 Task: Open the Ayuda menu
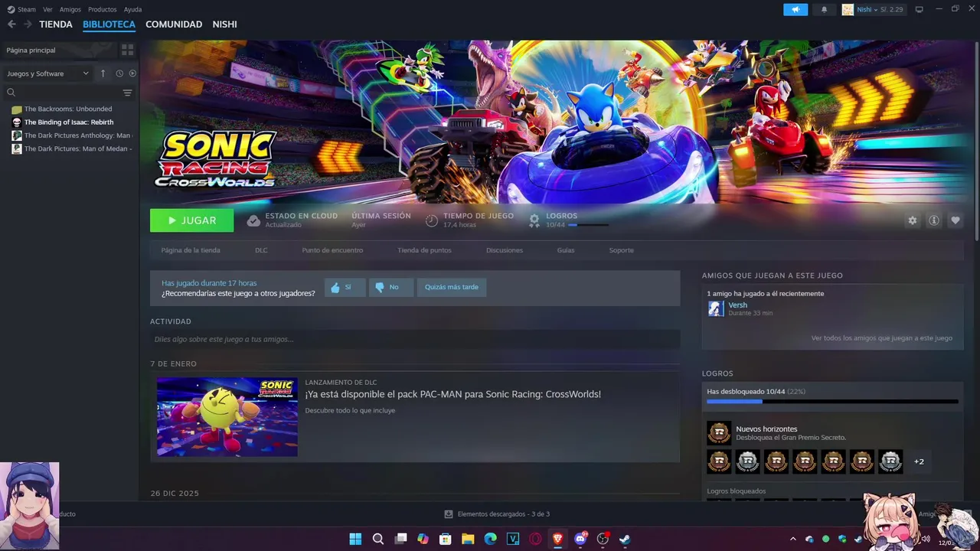[x=132, y=9]
